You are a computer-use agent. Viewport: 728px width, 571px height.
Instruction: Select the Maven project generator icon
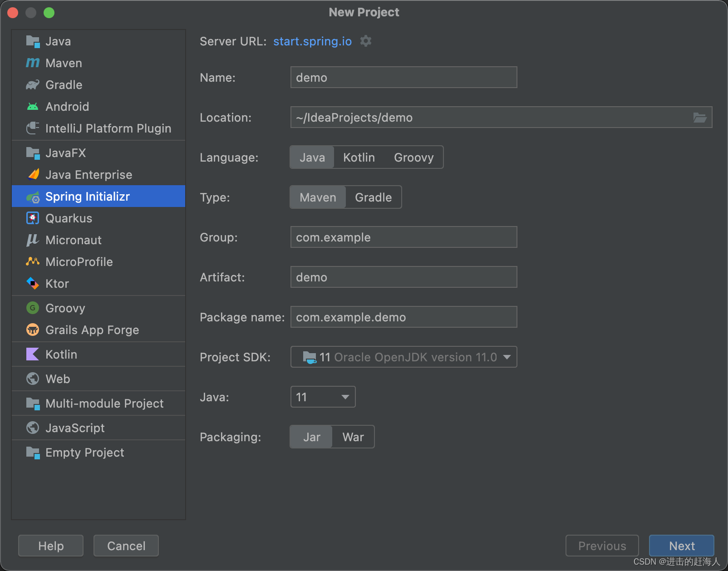point(32,63)
